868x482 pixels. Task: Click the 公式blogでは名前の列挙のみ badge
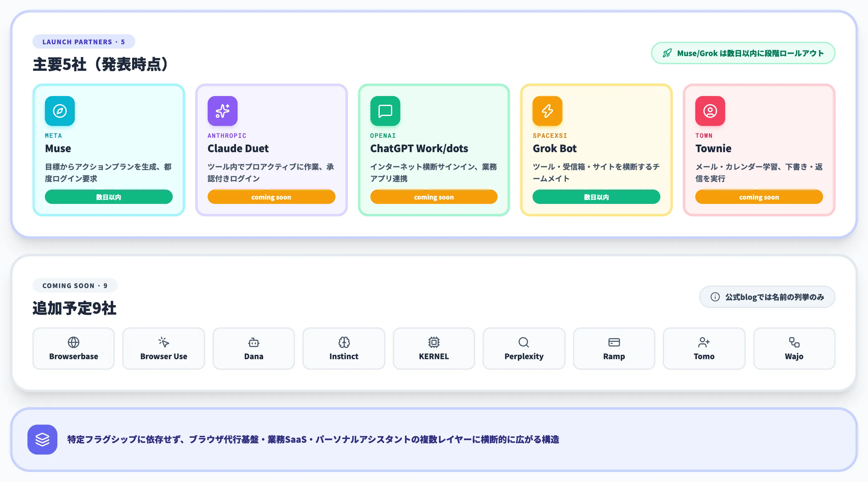(767, 296)
